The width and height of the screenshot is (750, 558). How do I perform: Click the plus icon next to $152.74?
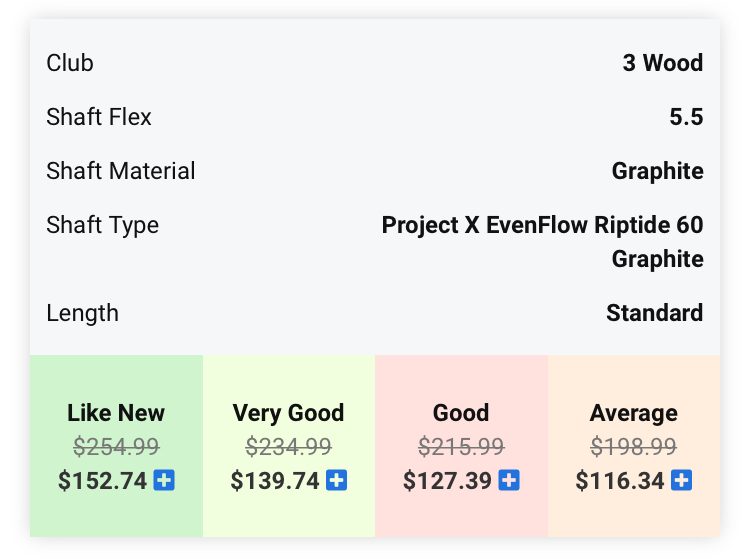pos(165,481)
